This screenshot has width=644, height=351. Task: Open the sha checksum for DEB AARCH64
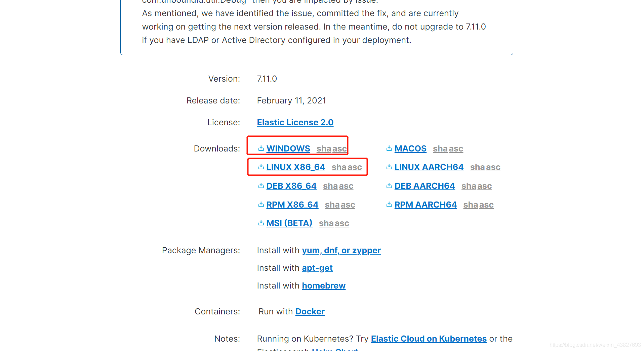coord(469,186)
